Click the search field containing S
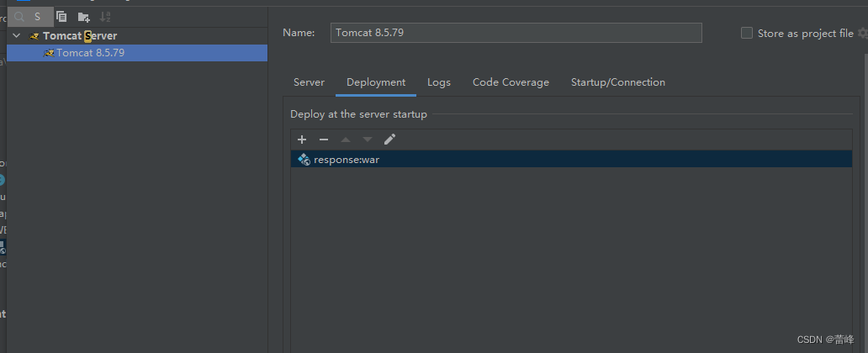Viewport: 868px width, 353px height. (x=30, y=17)
